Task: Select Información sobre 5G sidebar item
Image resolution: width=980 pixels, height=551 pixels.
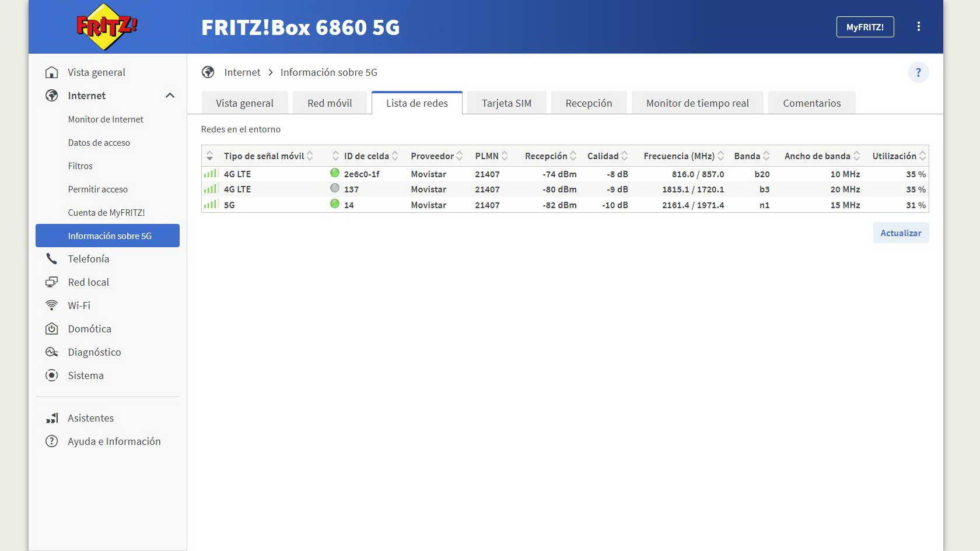Action: (x=107, y=236)
